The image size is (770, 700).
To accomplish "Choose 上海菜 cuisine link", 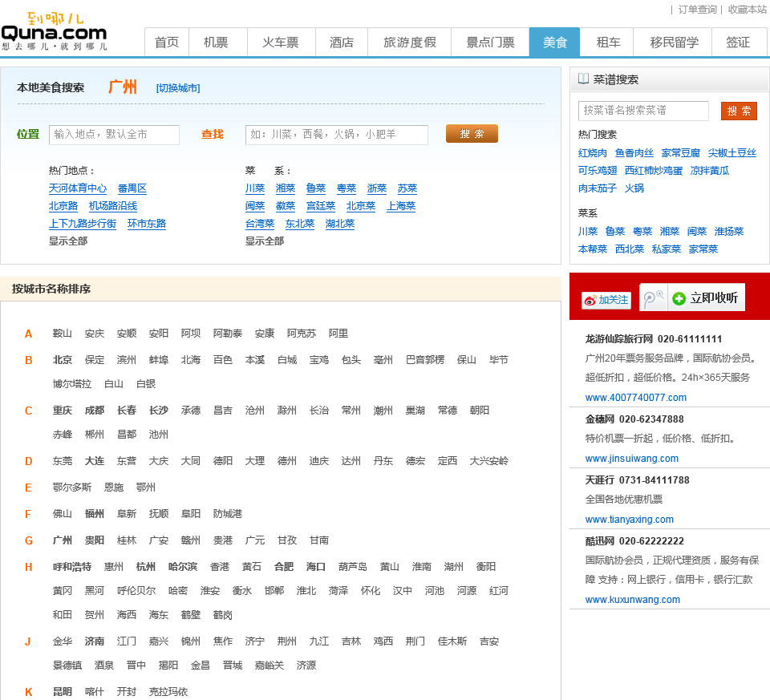I will pyautogui.click(x=401, y=206).
